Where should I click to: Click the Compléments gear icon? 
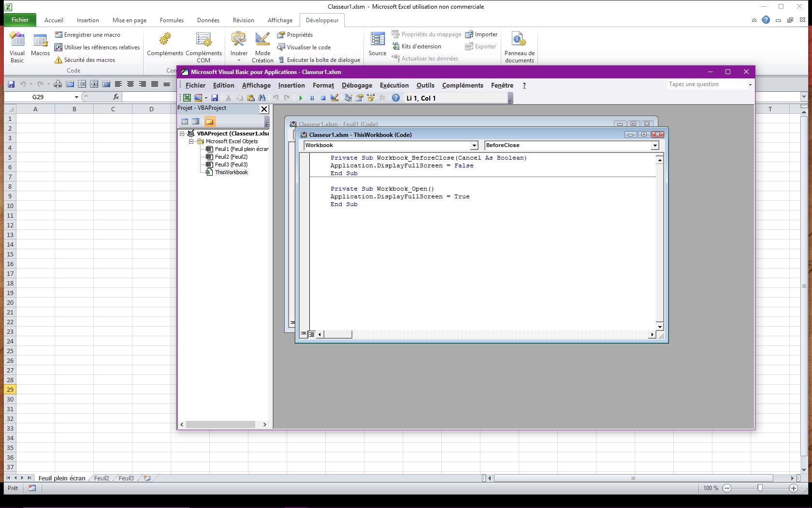pyautogui.click(x=165, y=39)
